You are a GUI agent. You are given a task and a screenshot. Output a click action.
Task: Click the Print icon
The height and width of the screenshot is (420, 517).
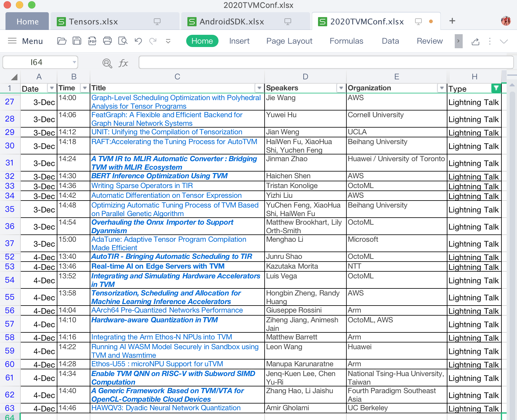107,41
